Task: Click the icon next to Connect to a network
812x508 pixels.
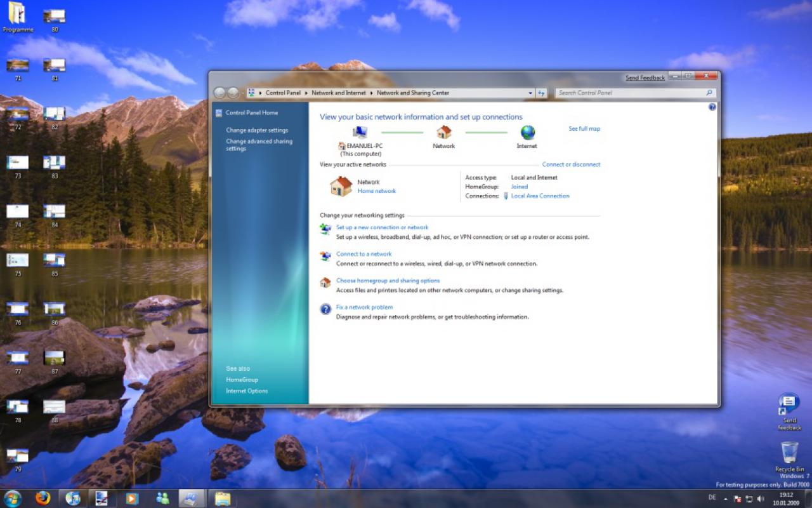Action: (325, 256)
